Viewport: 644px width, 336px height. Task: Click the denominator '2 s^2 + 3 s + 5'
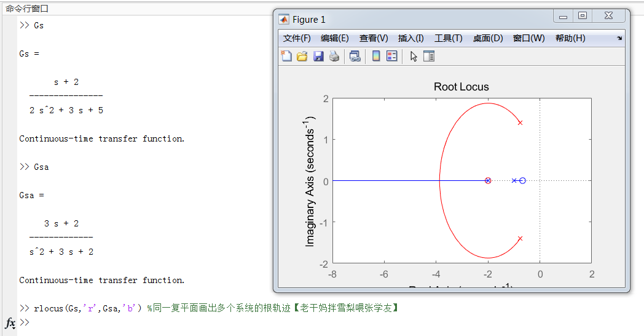(66, 110)
